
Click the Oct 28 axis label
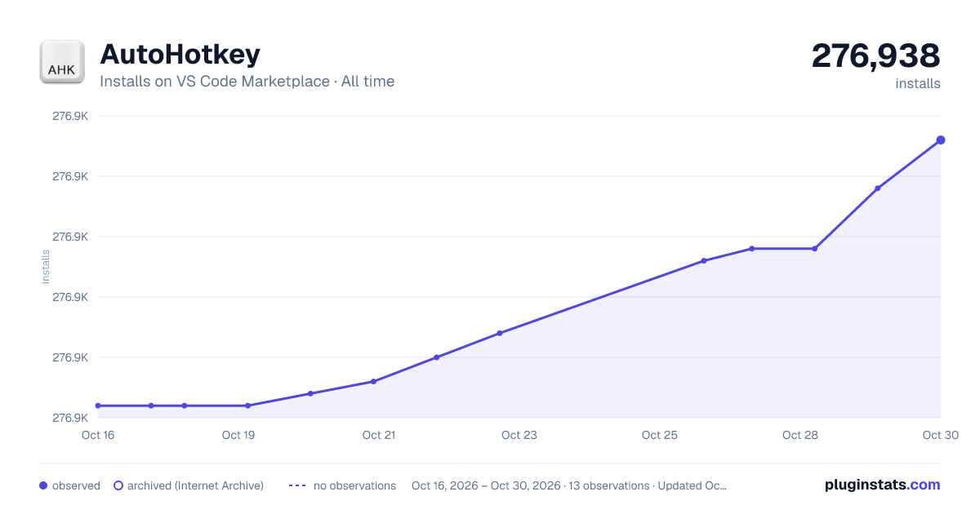coord(800,435)
